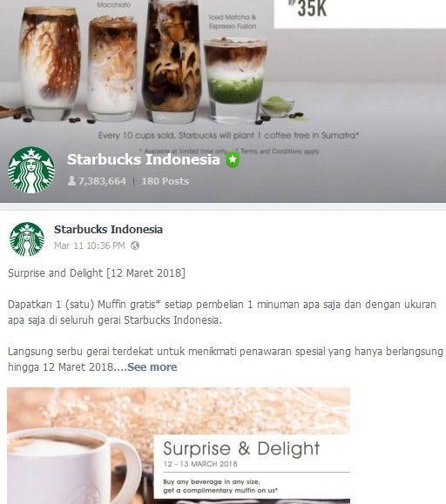Open the 180 Posts link

tap(165, 181)
